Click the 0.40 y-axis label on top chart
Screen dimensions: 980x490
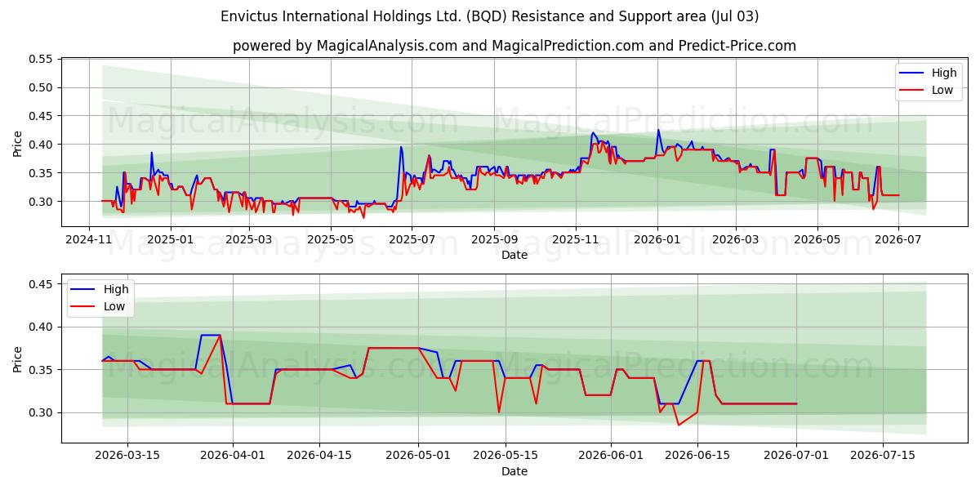40,145
